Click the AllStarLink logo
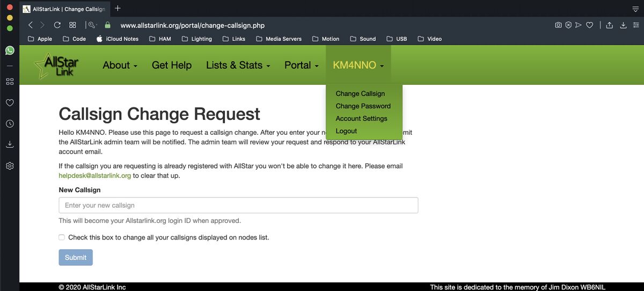Viewport: 644px width, 291px height. click(x=56, y=66)
